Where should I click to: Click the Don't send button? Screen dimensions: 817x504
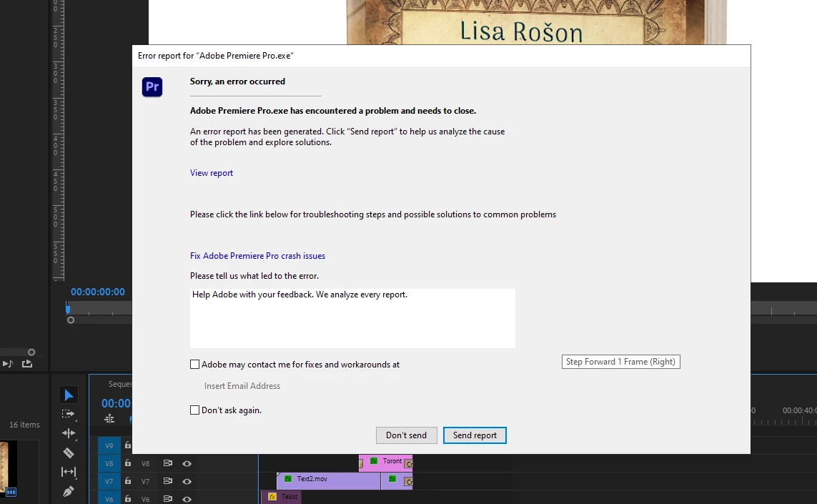pos(407,435)
